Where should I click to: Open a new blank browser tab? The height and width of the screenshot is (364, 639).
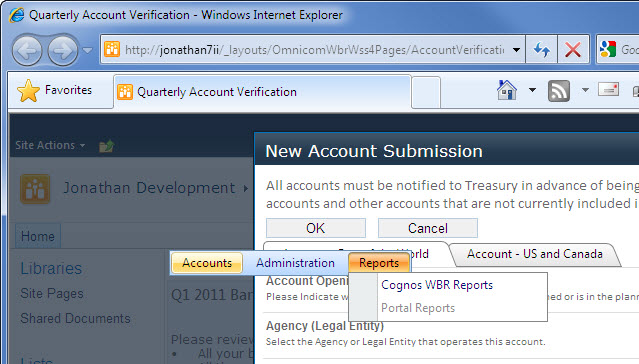point(426,92)
